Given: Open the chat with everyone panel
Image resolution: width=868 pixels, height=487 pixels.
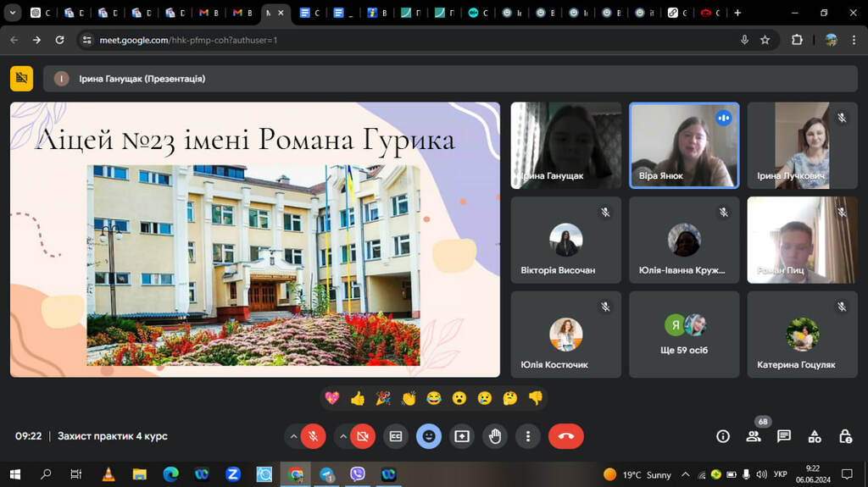Looking at the screenshot, I should (784, 436).
